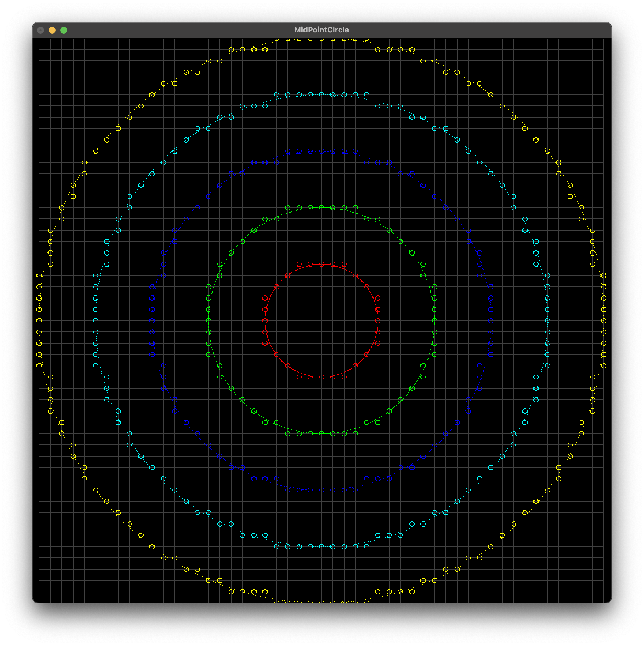Click the bottom center marker of the blue circle
Viewport: 644px width, 646px height.
[x=321, y=490]
